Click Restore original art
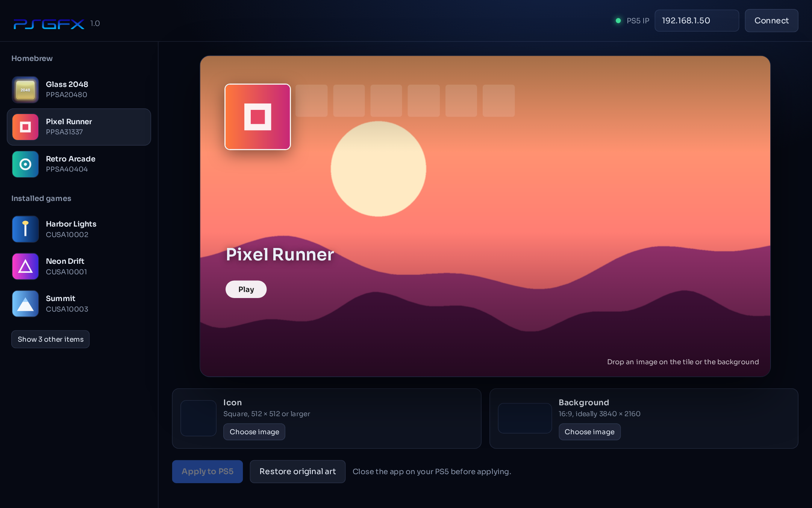The image size is (812, 508). pyautogui.click(x=297, y=471)
